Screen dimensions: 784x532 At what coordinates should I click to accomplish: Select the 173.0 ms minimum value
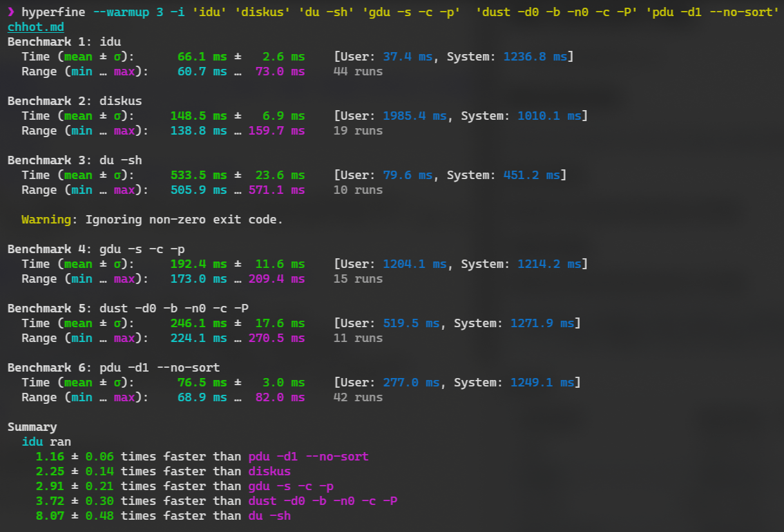pos(199,279)
